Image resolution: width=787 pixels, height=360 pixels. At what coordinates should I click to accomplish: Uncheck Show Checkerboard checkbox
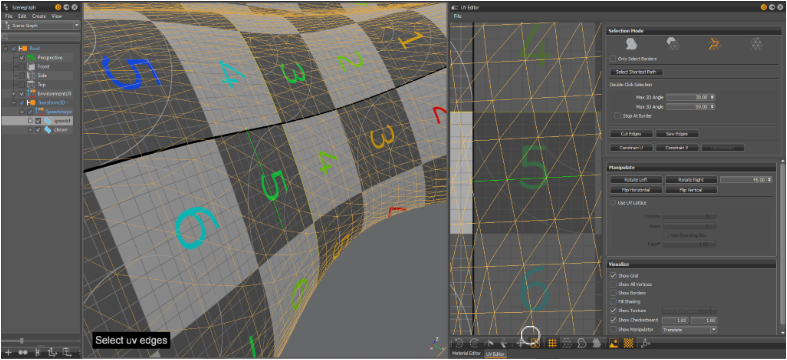coord(613,320)
